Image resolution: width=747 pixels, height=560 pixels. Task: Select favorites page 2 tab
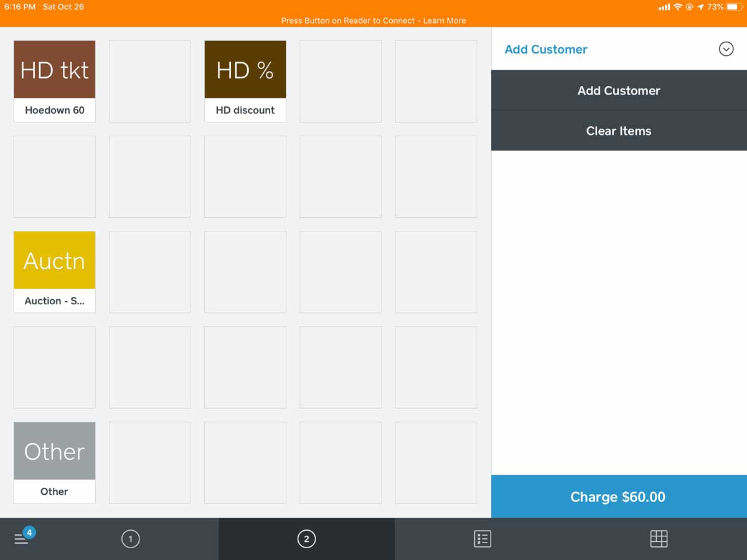[306, 539]
